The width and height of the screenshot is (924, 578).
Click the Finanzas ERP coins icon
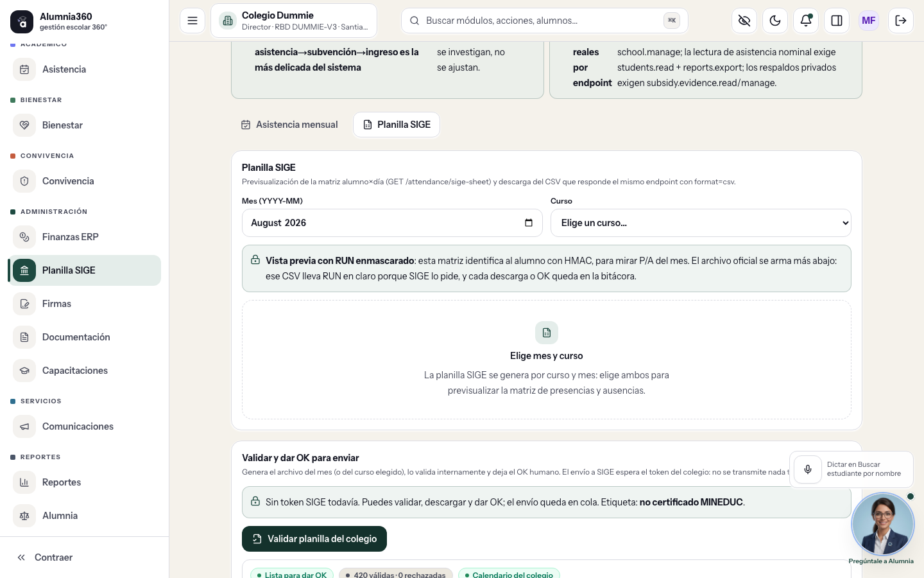[x=24, y=237]
